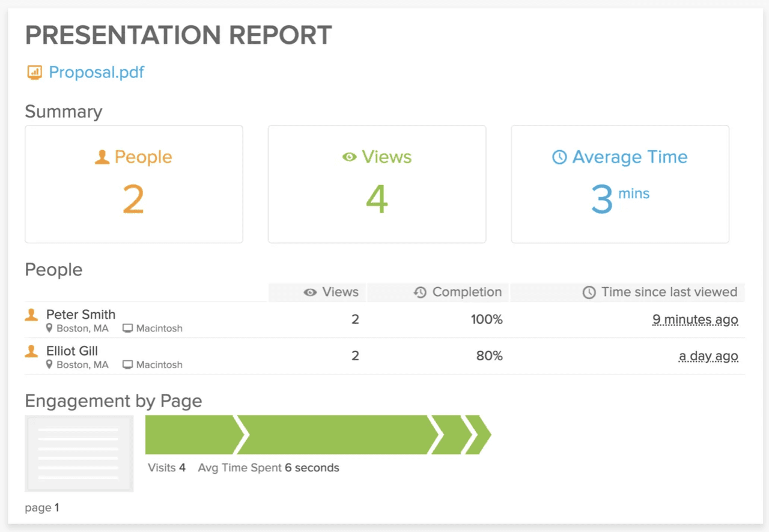Image resolution: width=769 pixels, height=532 pixels.
Task: Open the page 1 thumbnail preview
Action: (79, 453)
